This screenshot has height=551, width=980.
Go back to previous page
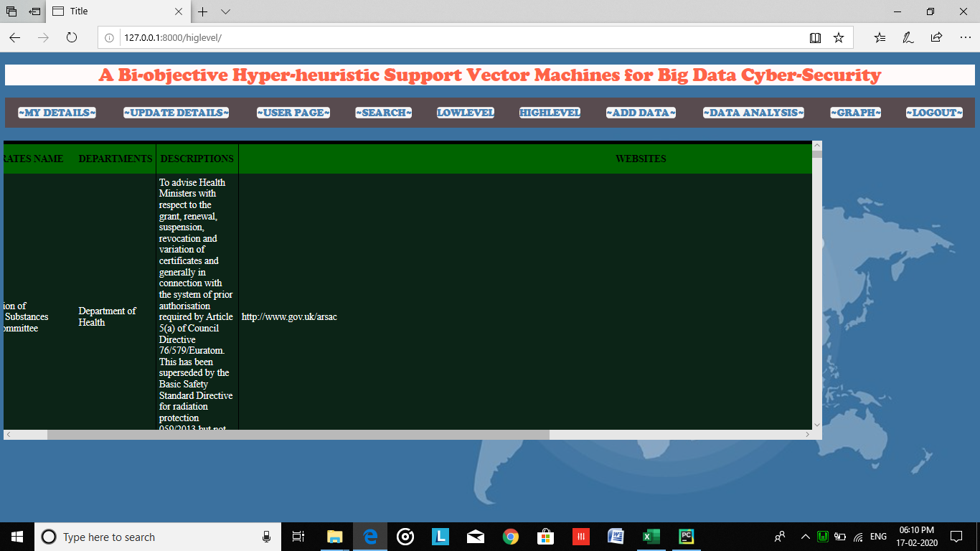tap(14, 37)
